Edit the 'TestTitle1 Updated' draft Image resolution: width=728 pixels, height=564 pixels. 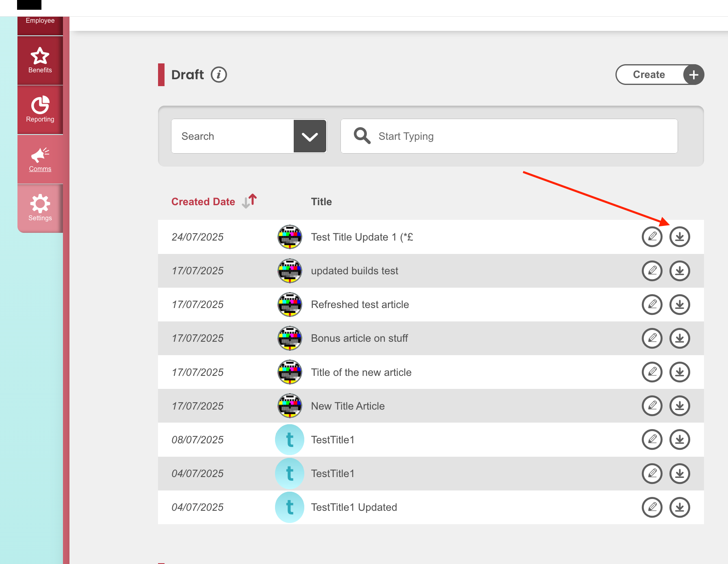click(x=652, y=507)
